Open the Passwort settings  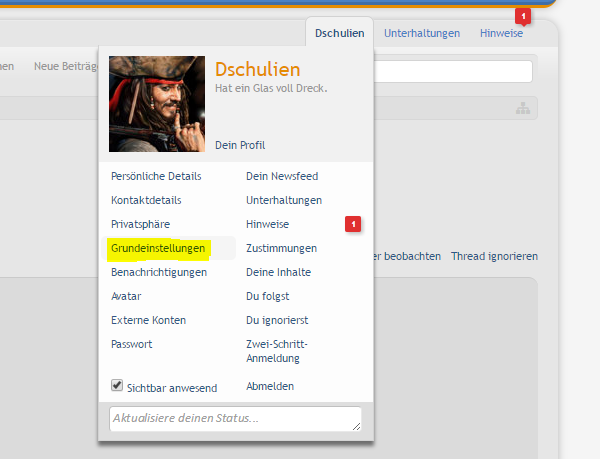click(x=132, y=344)
